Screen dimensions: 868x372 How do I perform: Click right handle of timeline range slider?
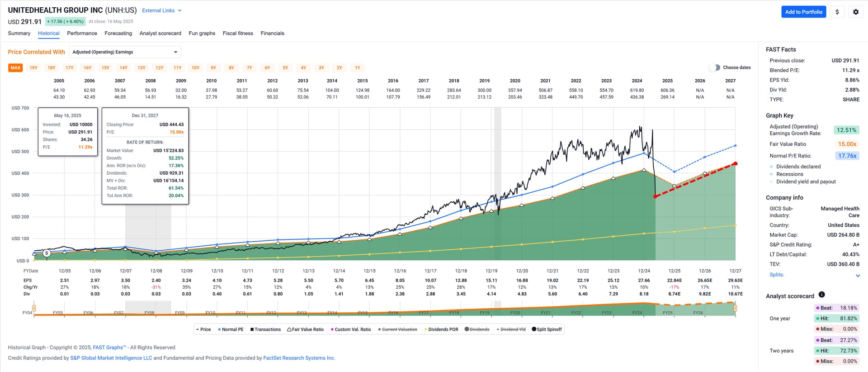click(x=735, y=308)
